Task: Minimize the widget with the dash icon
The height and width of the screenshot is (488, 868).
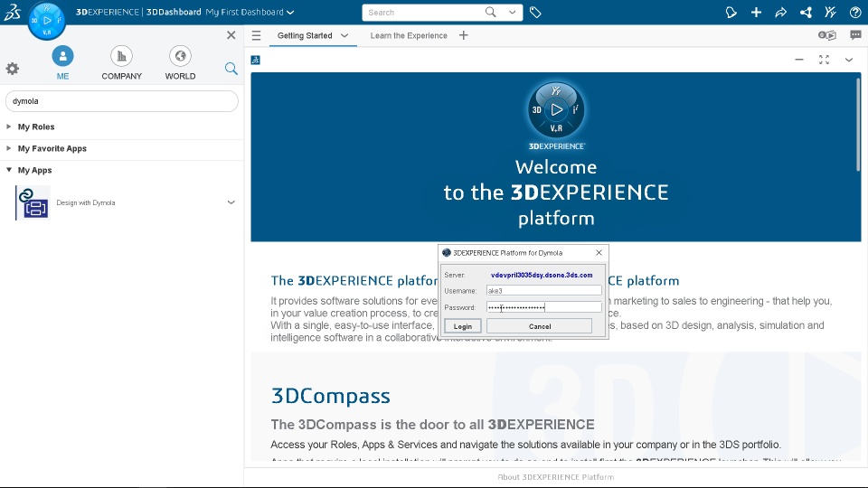Action: coord(798,60)
